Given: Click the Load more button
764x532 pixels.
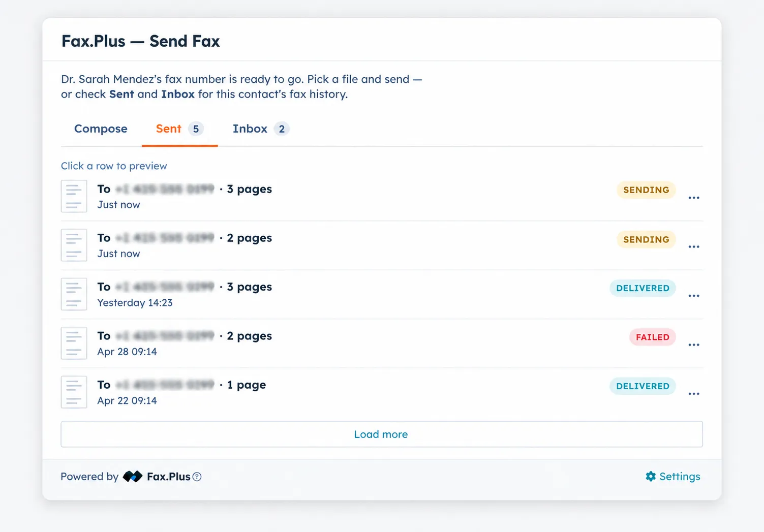Looking at the screenshot, I should 382,434.
